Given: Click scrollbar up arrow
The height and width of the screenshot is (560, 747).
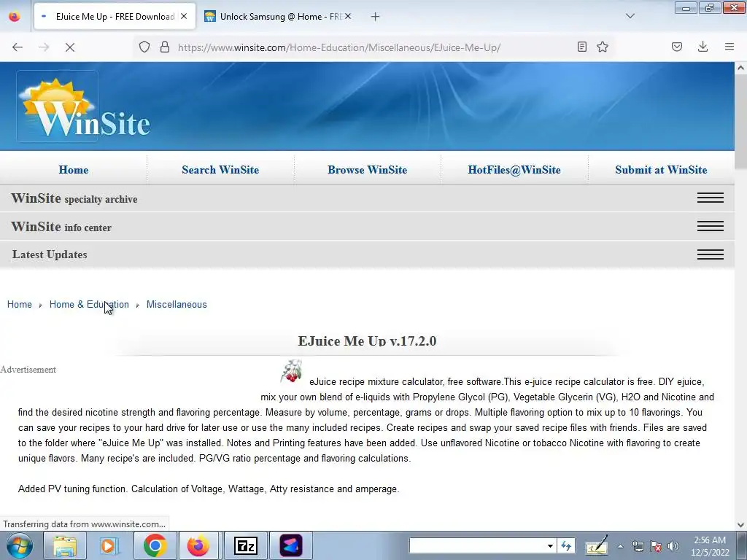Looking at the screenshot, I should tap(741, 68).
